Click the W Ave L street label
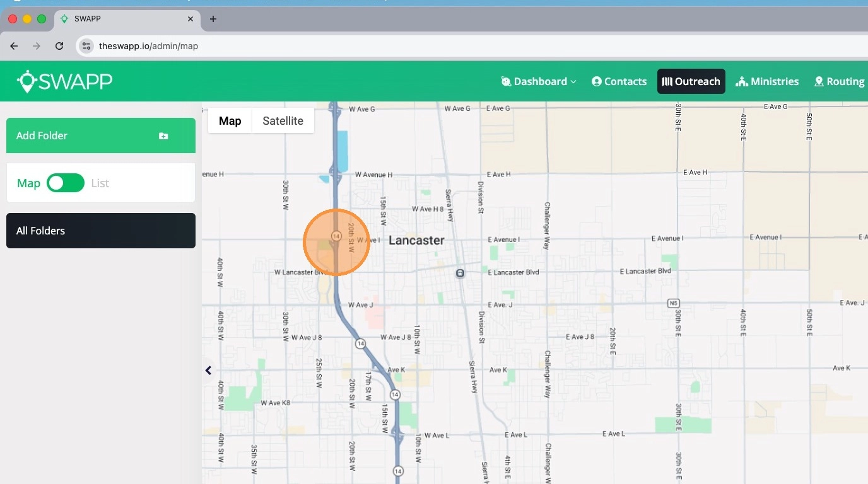Screen dimensions: 868x484 tap(437, 435)
